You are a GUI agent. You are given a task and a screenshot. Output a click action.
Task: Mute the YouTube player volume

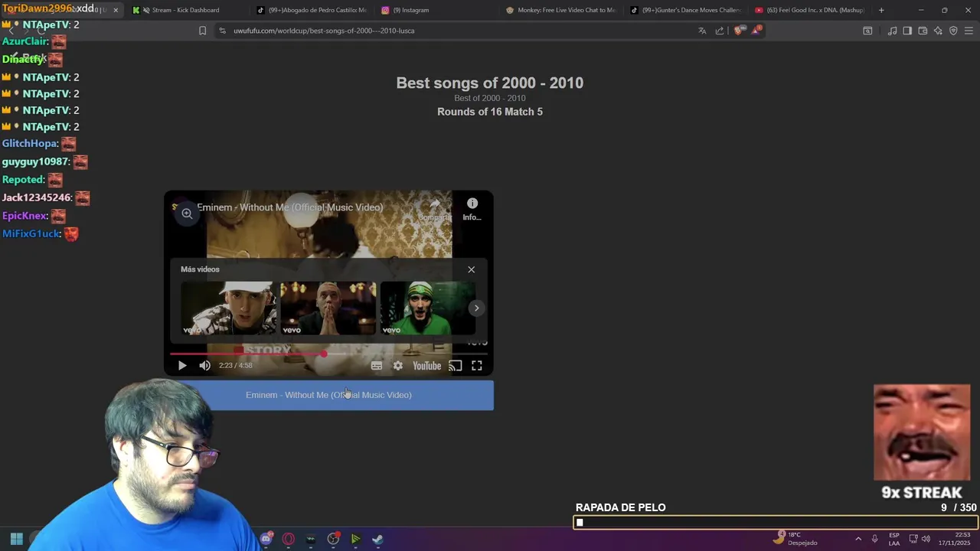pos(204,366)
